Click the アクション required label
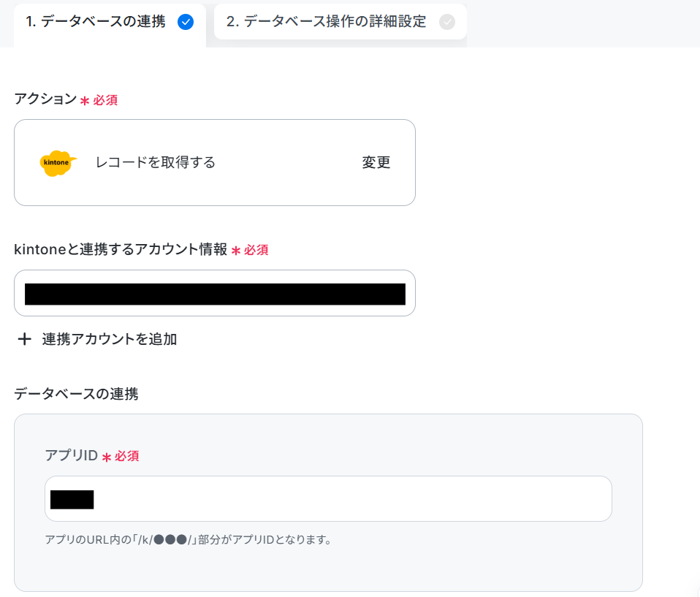Screen dimensions: 700x597 45,99
